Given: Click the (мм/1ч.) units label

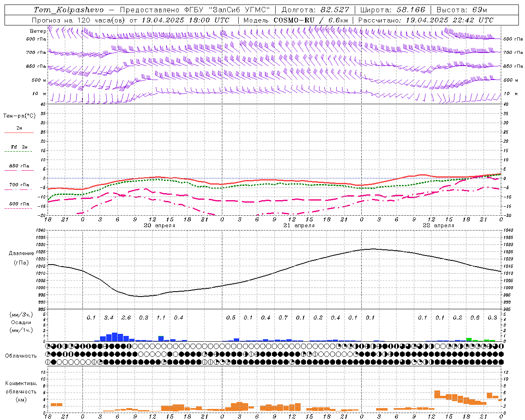Looking at the screenshot, I should [21, 330].
